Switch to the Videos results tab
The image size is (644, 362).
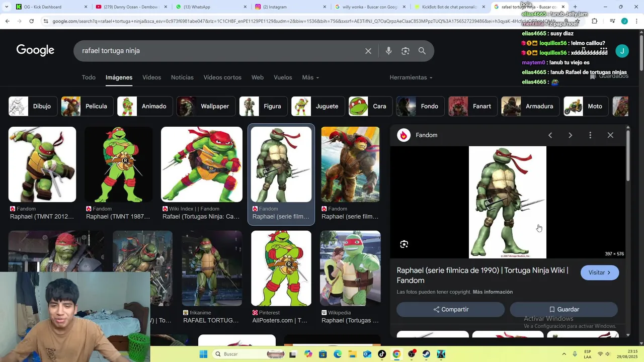(151, 77)
